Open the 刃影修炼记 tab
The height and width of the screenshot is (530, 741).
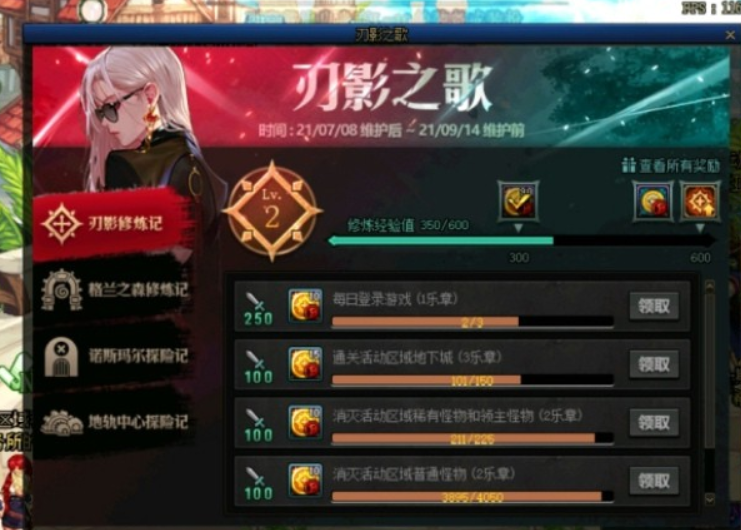[112, 223]
